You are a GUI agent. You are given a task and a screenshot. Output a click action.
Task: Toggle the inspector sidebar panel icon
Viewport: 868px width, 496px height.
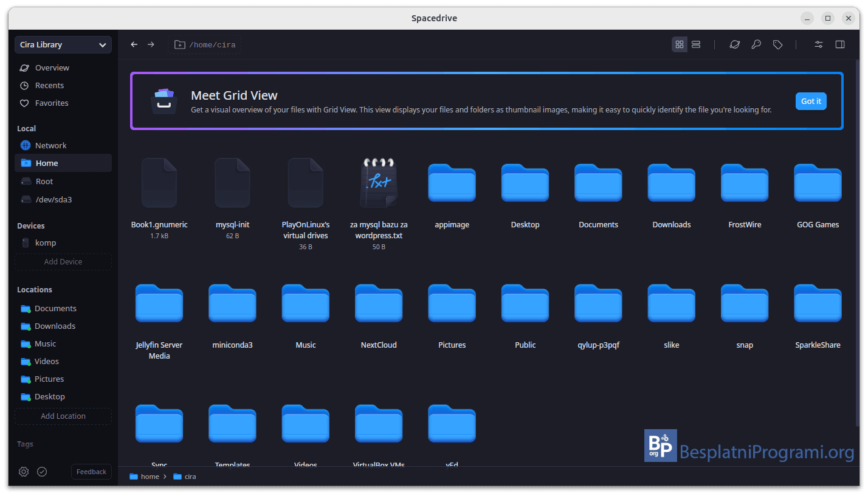tap(840, 44)
